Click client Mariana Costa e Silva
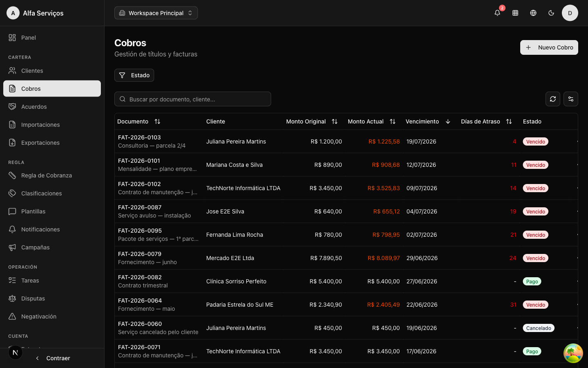The image size is (588, 368). (234, 165)
